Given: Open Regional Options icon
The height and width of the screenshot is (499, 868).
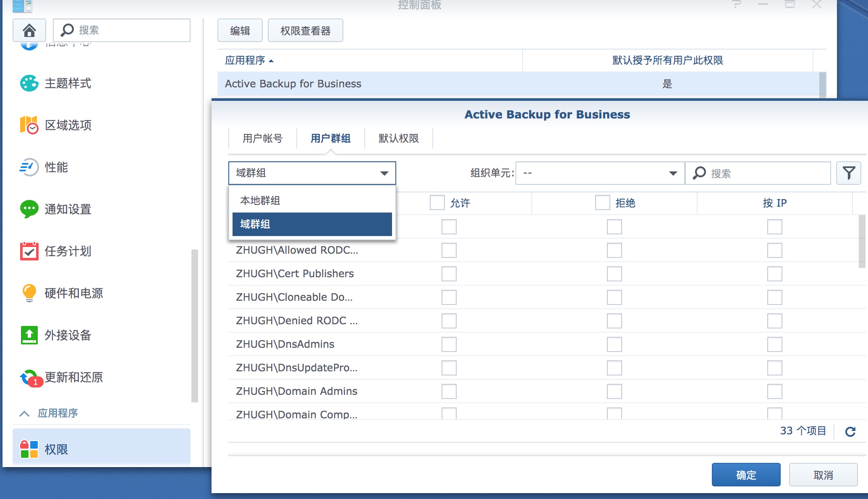Looking at the screenshot, I should pyautogui.click(x=29, y=125).
